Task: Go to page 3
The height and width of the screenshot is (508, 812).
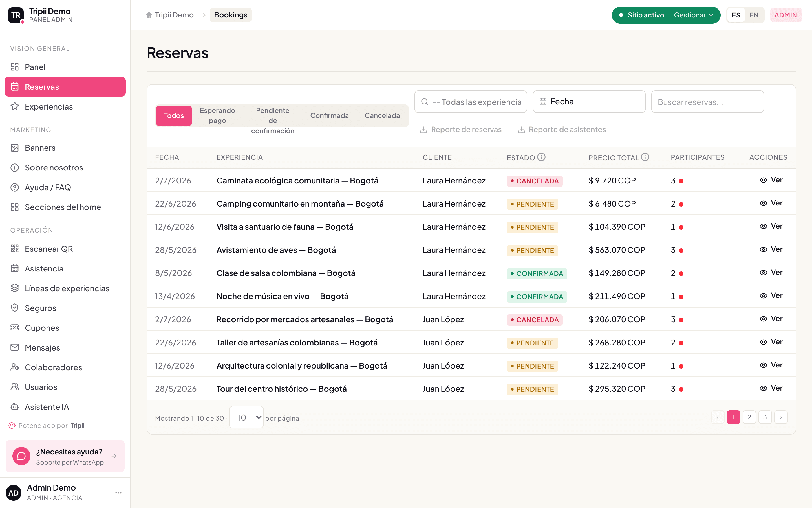Action: tap(765, 417)
